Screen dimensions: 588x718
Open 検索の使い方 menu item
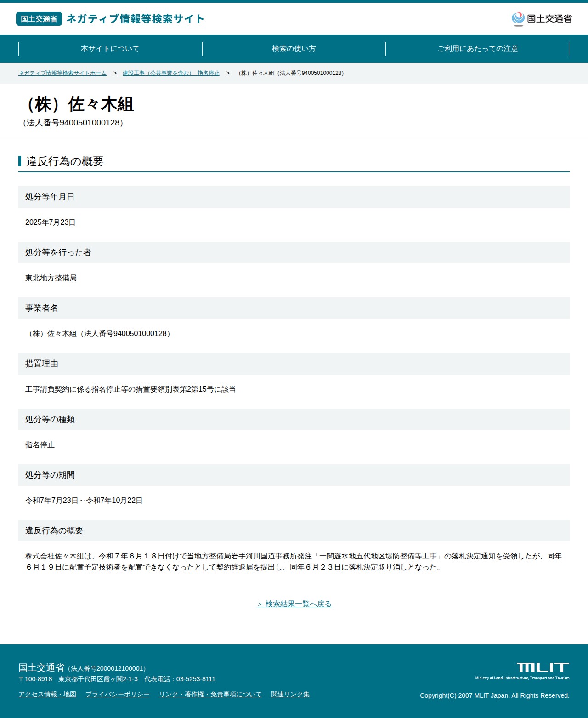click(x=294, y=49)
